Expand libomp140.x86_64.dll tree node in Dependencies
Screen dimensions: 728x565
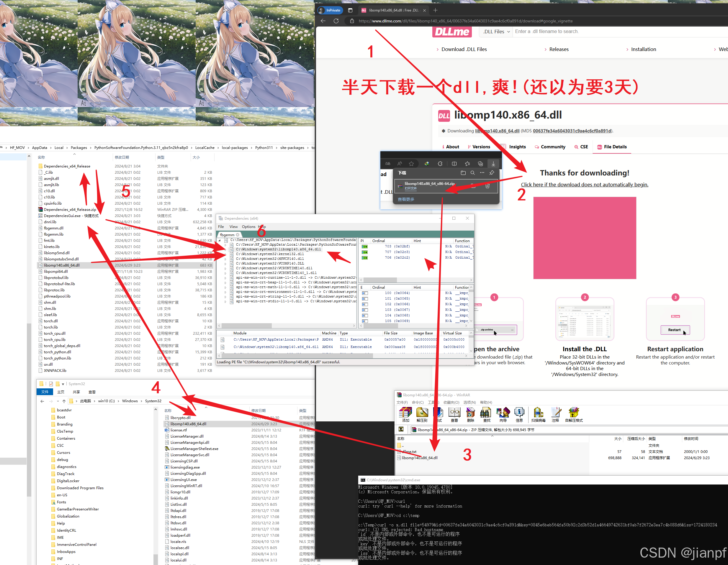point(226,249)
